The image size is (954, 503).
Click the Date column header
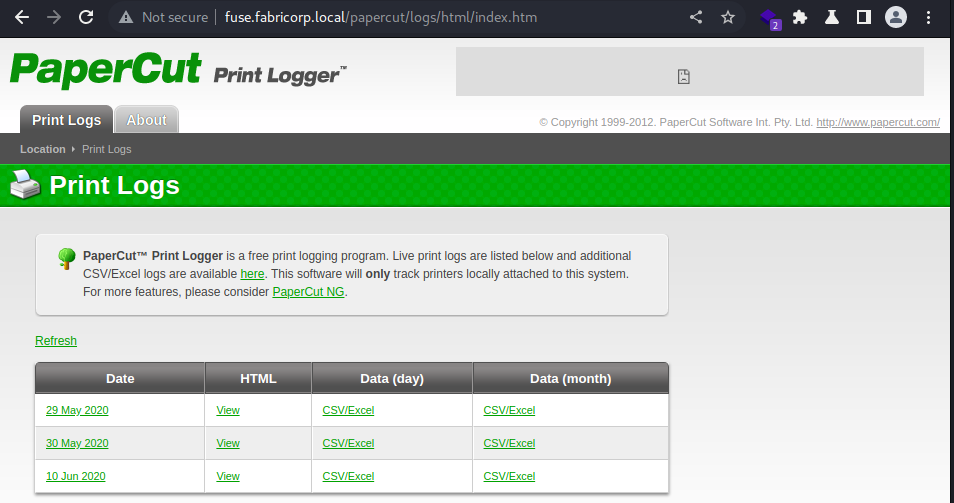click(120, 378)
